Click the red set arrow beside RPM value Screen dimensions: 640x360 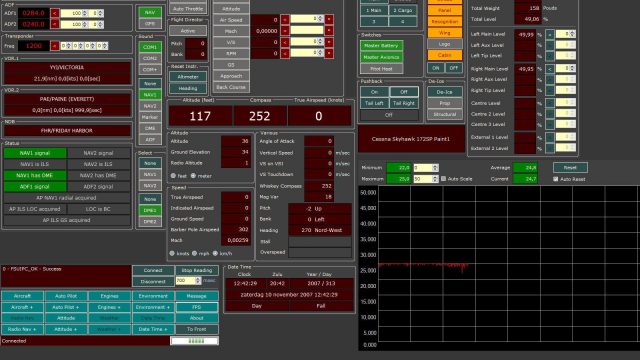click(285, 53)
